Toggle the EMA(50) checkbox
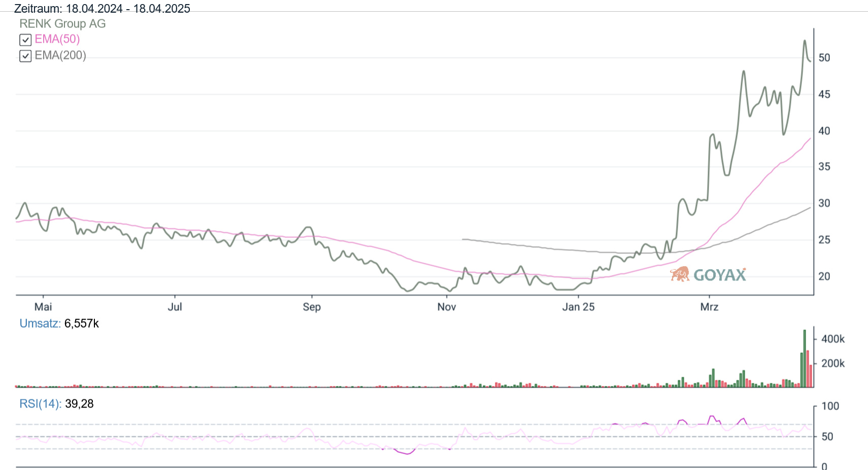Screen dimensions: 868x470 click(25, 40)
